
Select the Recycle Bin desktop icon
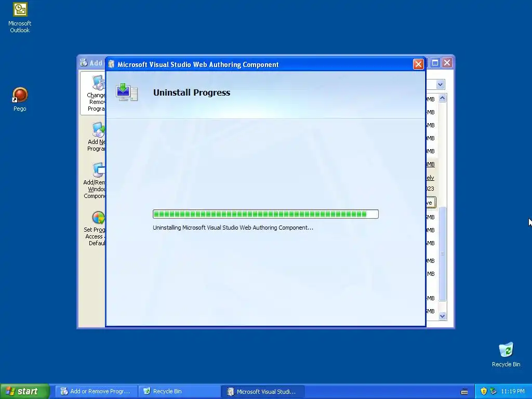point(506,354)
